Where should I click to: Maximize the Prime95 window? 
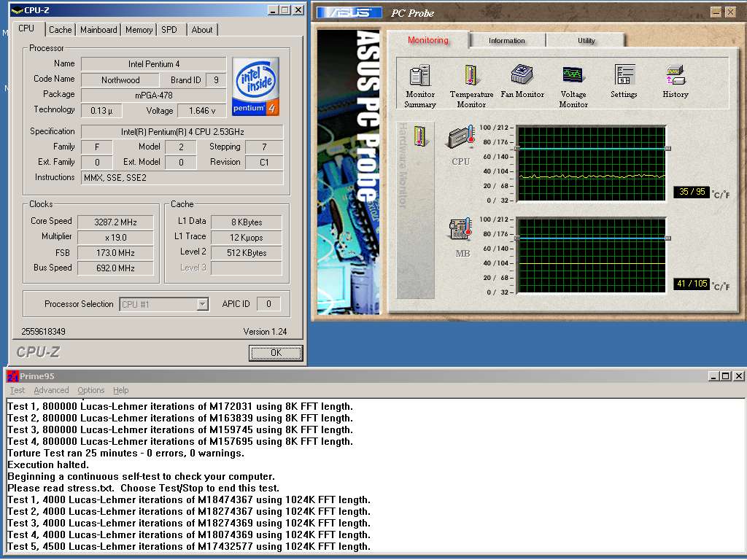tap(725, 376)
